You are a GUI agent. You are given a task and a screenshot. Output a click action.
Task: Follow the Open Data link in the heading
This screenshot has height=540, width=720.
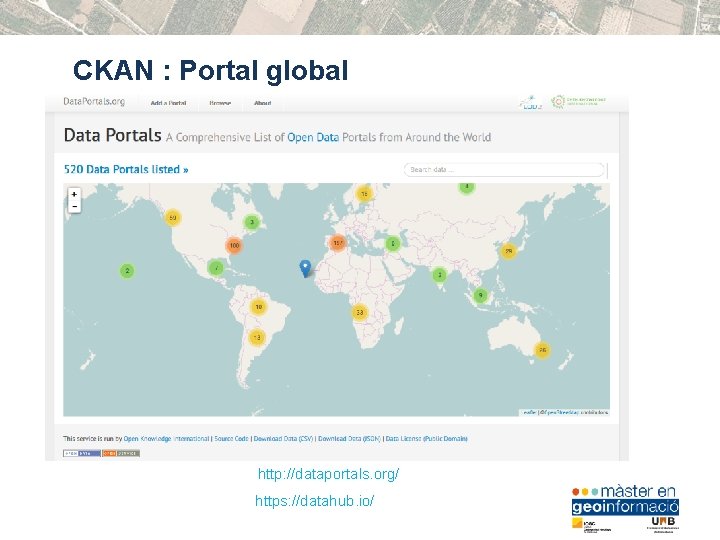pos(313,137)
